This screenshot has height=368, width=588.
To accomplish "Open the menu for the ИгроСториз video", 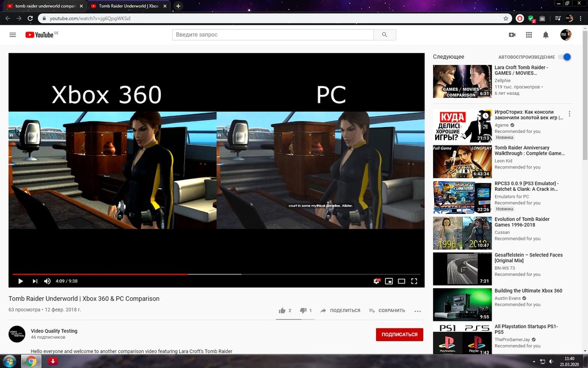I will pos(569,113).
